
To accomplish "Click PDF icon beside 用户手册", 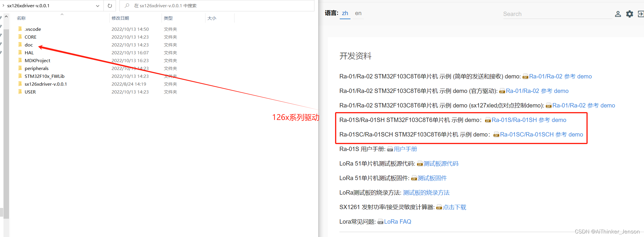I will (390, 149).
